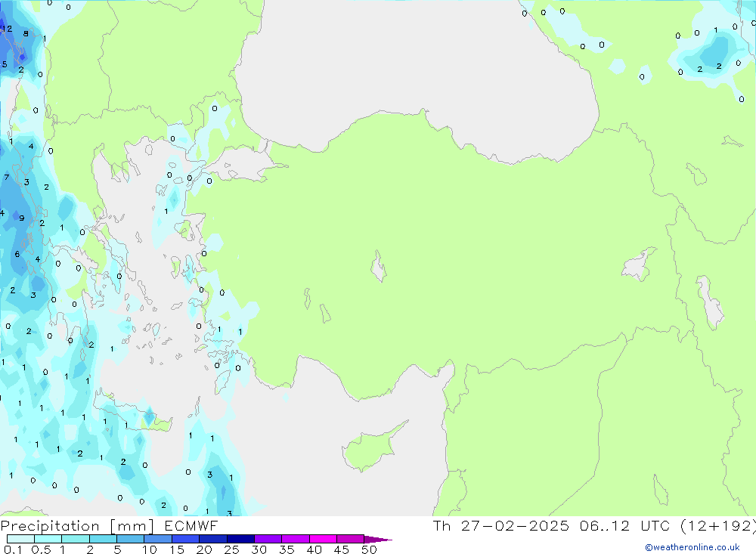Pick the 1–2 mm legend color box
Viewport: 756px width, 554px height.
75,539
